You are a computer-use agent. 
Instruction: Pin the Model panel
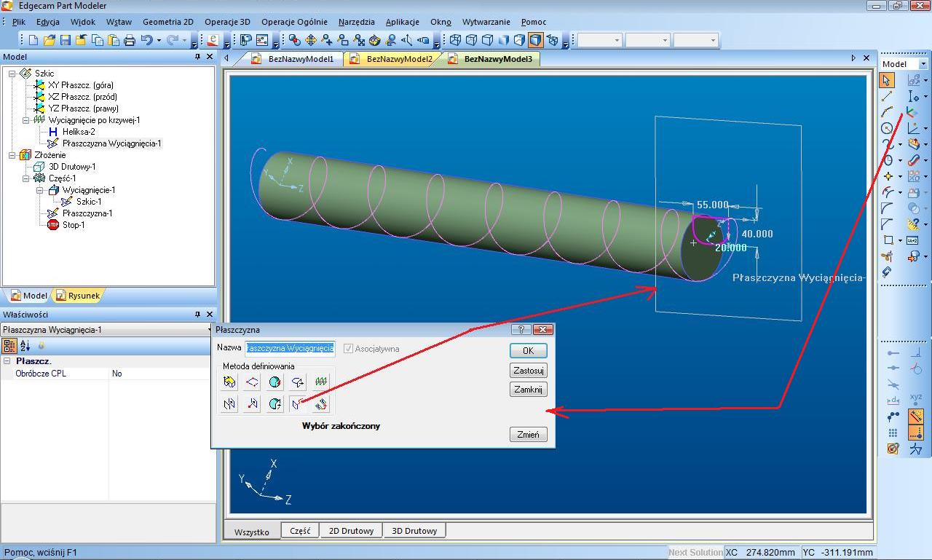[197, 57]
